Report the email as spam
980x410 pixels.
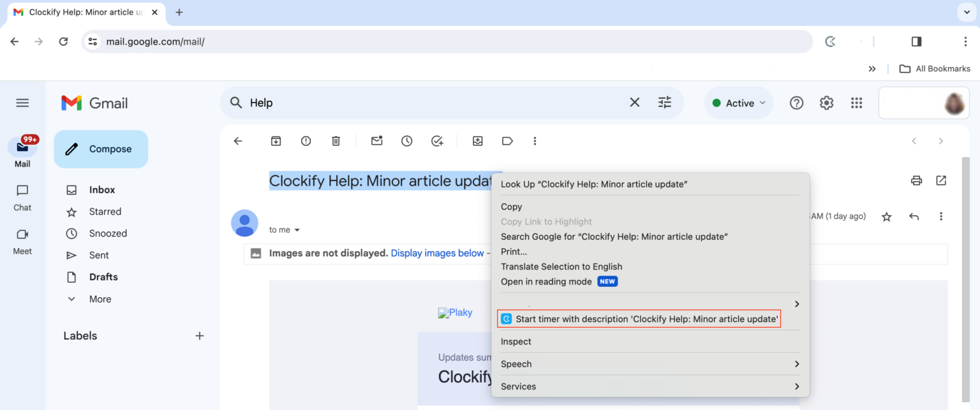[306, 140]
